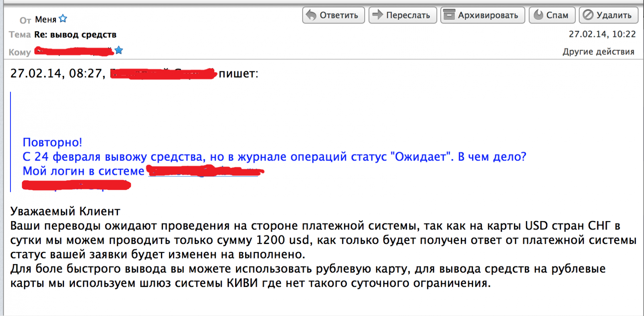This screenshot has width=644, height=316.
Task: Delete the message with Удалить
Action: tap(608, 15)
